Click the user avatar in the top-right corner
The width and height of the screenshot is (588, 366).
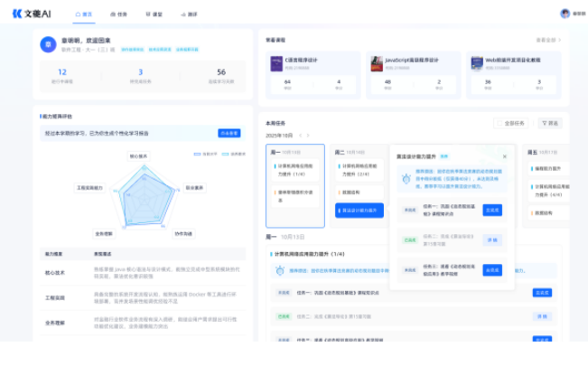(565, 14)
